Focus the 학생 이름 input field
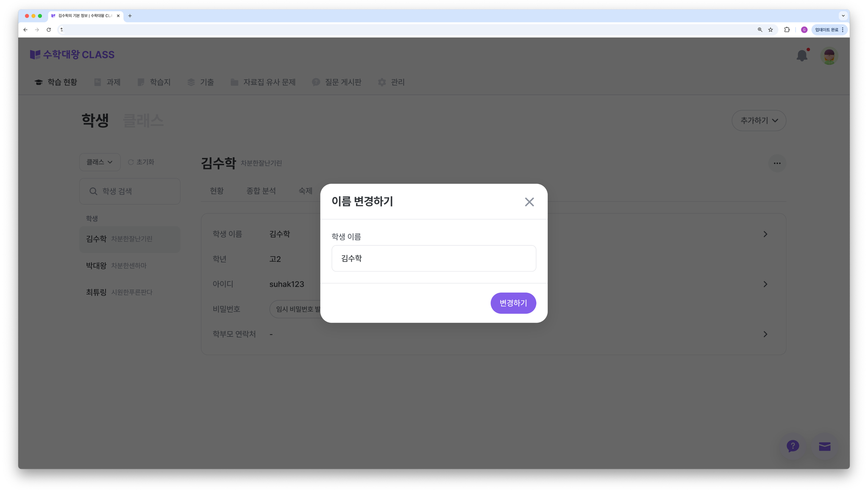 (434, 258)
